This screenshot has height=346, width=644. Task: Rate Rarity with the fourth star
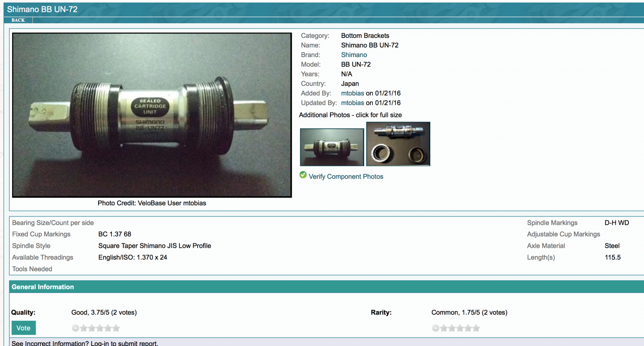click(468, 328)
